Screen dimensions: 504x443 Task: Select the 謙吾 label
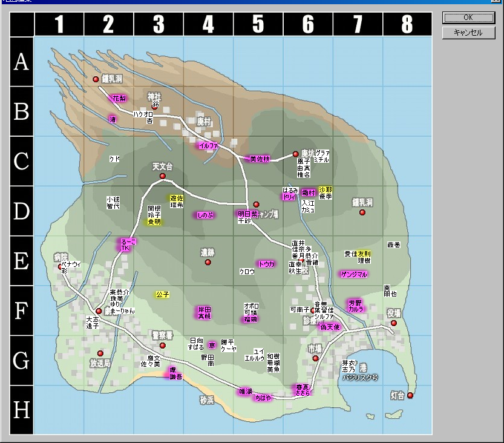tap(176, 376)
